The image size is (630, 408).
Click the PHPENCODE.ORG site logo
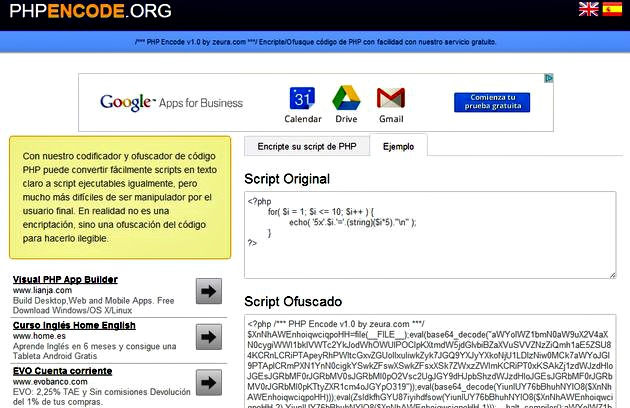tap(90, 11)
